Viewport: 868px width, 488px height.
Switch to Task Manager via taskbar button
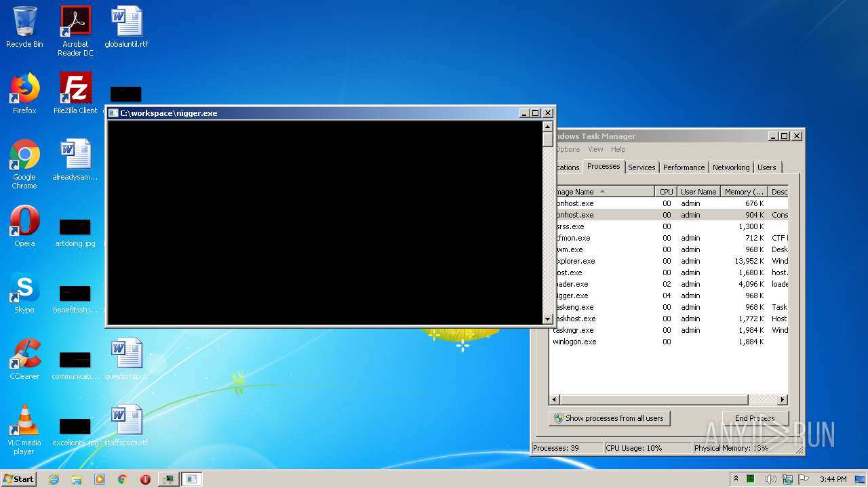(168, 479)
